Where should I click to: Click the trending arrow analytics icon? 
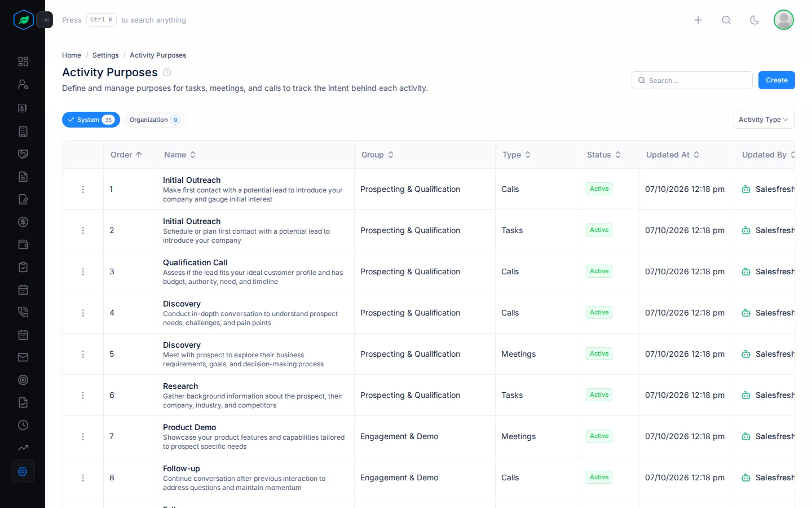[x=23, y=448]
